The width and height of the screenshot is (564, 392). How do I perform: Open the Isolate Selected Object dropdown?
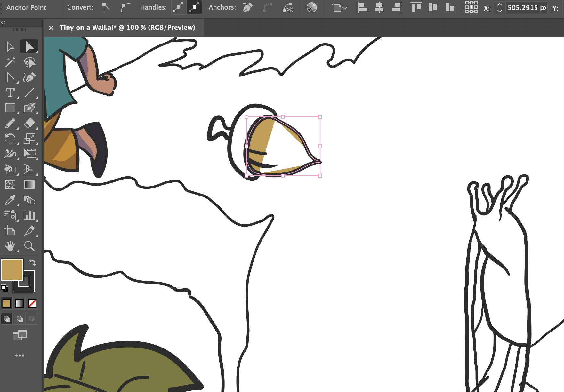339,7
